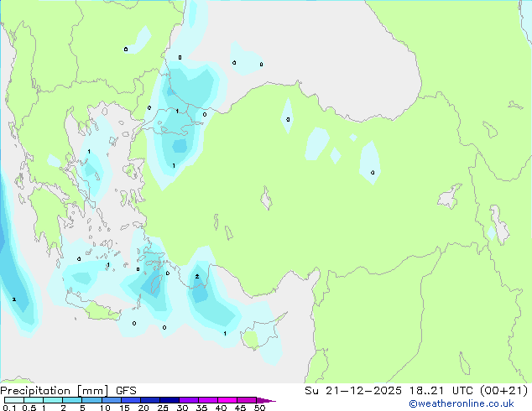Select the palest legend swatch between 0.1 and 0.5
The image size is (532, 411).
click(x=14, y=400)
